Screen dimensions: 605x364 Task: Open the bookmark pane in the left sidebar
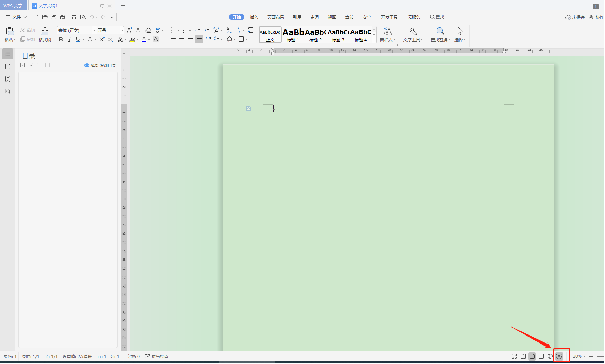click(x=8, y=79)
